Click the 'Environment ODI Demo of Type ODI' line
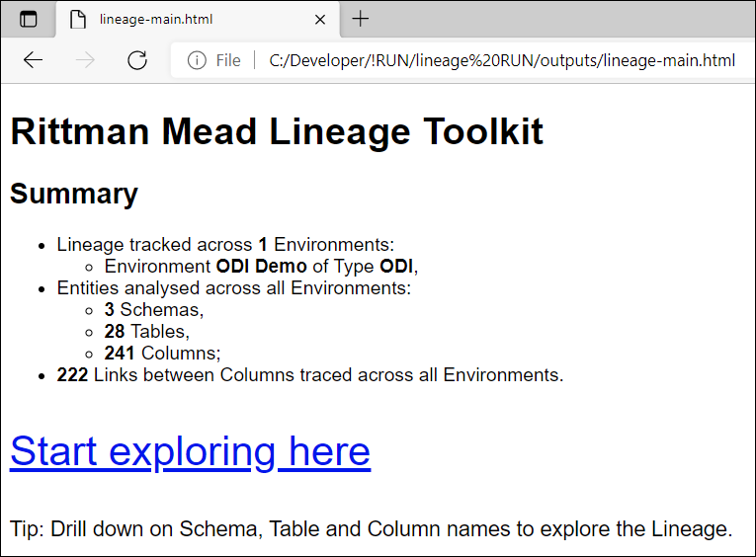 [x=261, y=267]
